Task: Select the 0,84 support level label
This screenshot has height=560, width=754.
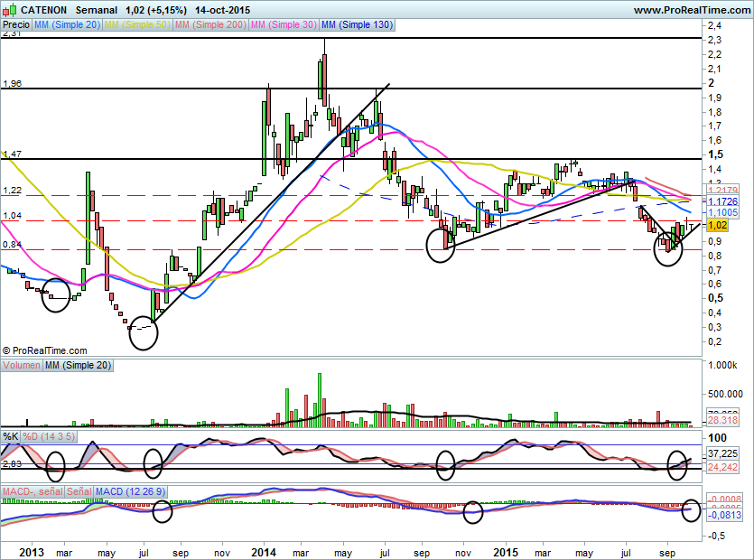Action: pyautogui.click(x=12, y=245)
